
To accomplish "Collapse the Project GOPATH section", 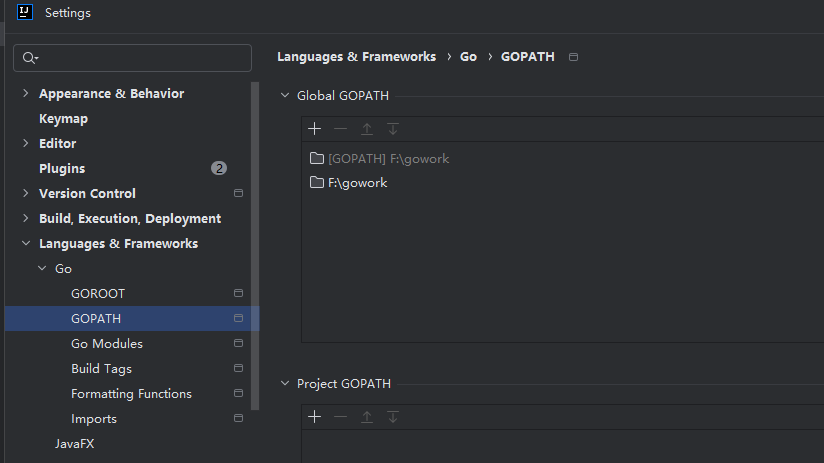I will pos(285,384).
